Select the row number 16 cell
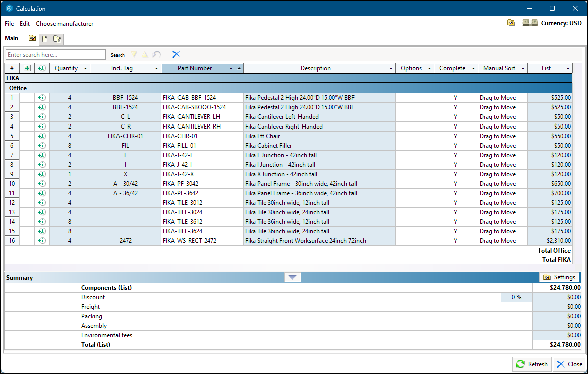Viewport: 588px width, 374px height. [12, 241]
